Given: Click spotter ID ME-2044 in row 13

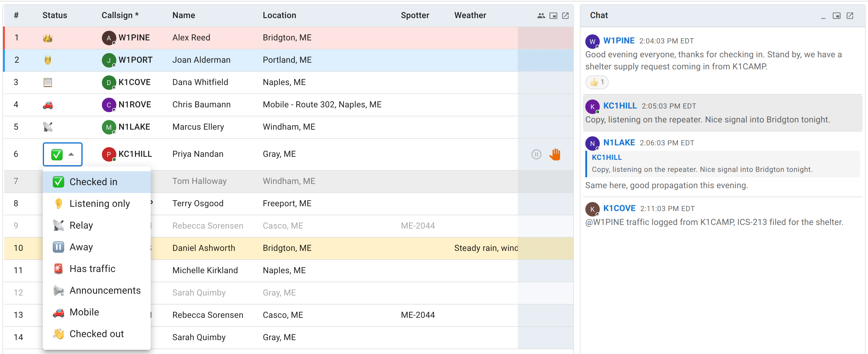Looking at the screenshot, I should coord(418,315).
